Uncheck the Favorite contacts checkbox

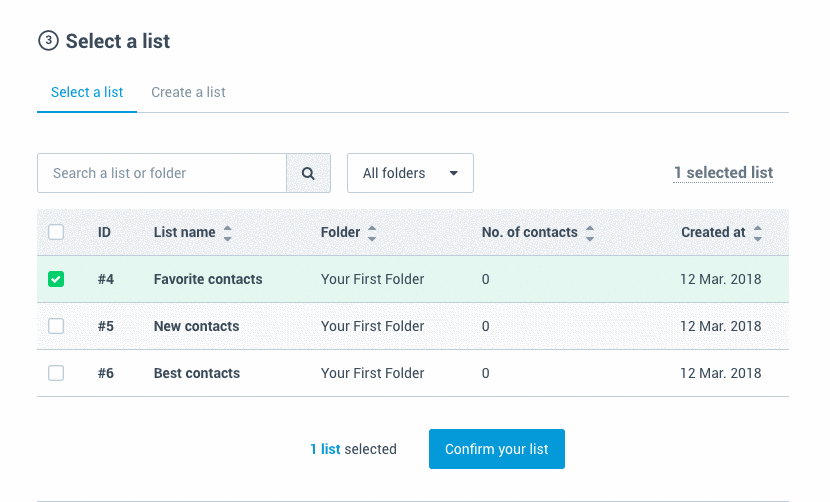pyautogui.click(x=56, y=279)
